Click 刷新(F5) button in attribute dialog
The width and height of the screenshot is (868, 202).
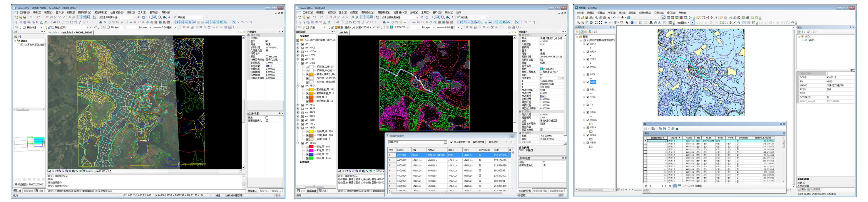click(494, 142)
